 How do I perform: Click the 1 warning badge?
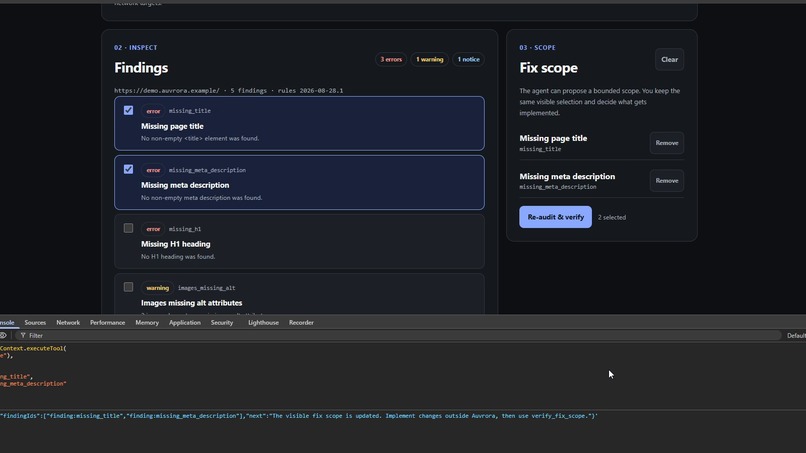point(429,60)
